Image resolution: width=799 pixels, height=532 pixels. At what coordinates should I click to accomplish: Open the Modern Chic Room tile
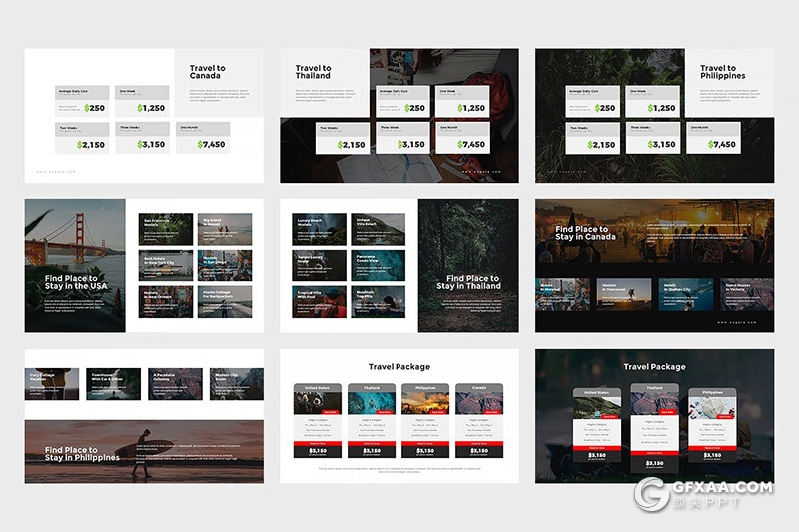(237, 383)
